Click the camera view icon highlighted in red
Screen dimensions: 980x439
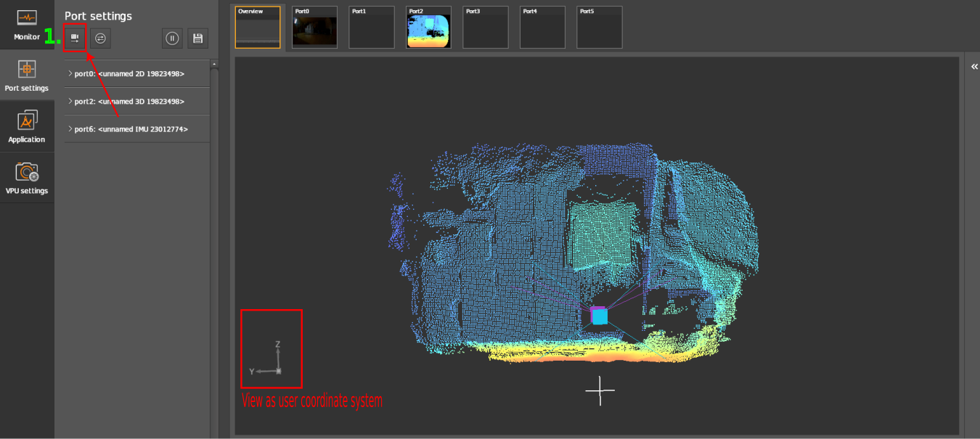click(75, 38)
